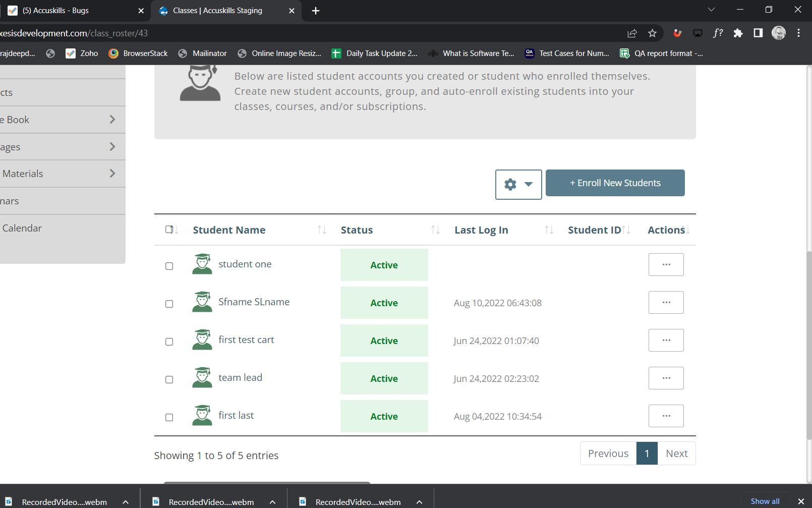Click the share page icon in address bar

[632, 33]
